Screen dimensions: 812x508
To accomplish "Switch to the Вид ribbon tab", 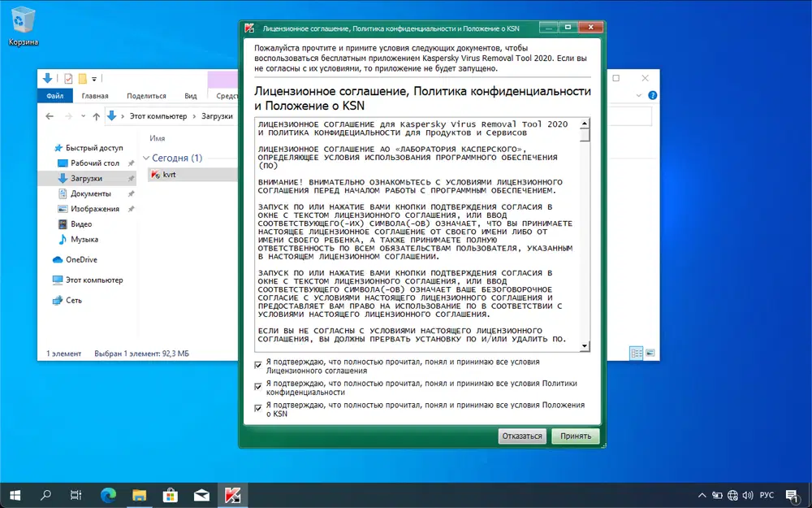I will click(191, 96).
